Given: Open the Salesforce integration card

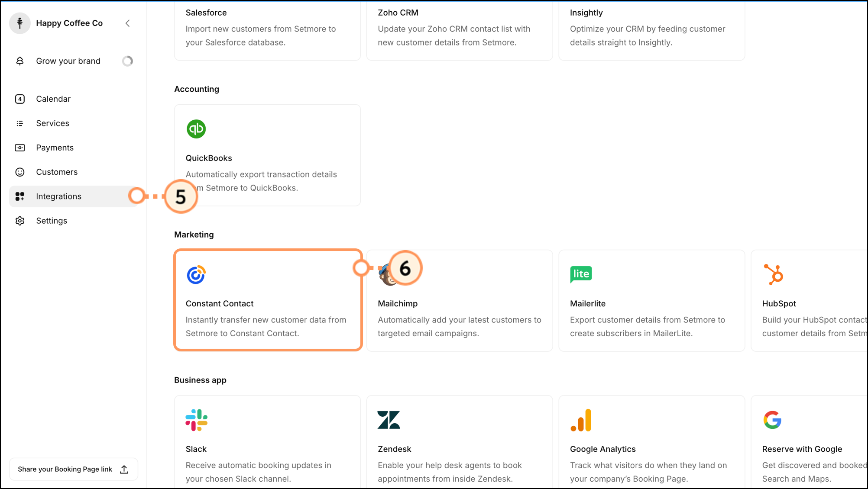Looking at the screenshot, I should point(268,30).
